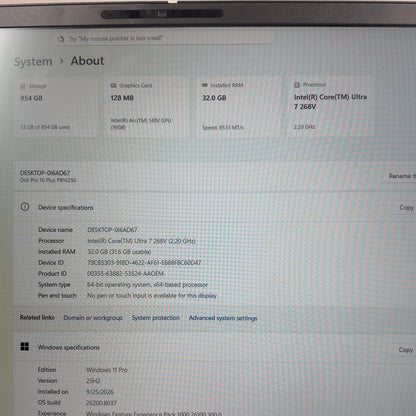Open the 32.0 GB Installed RAM tile

coord(238,106)
